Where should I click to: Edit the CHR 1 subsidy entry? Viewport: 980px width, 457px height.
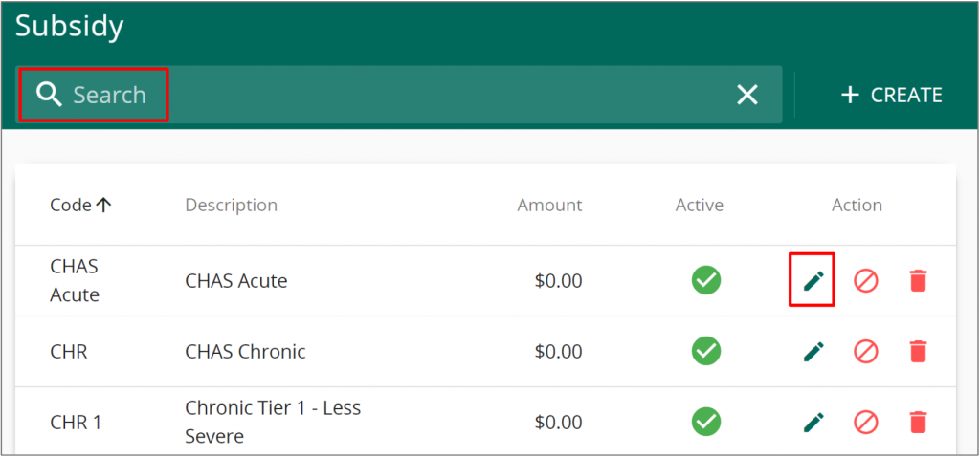813,423
